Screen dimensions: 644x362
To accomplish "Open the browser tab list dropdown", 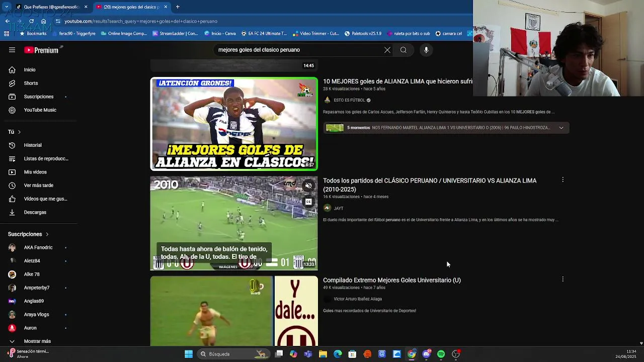I will (x=7, y=7).
